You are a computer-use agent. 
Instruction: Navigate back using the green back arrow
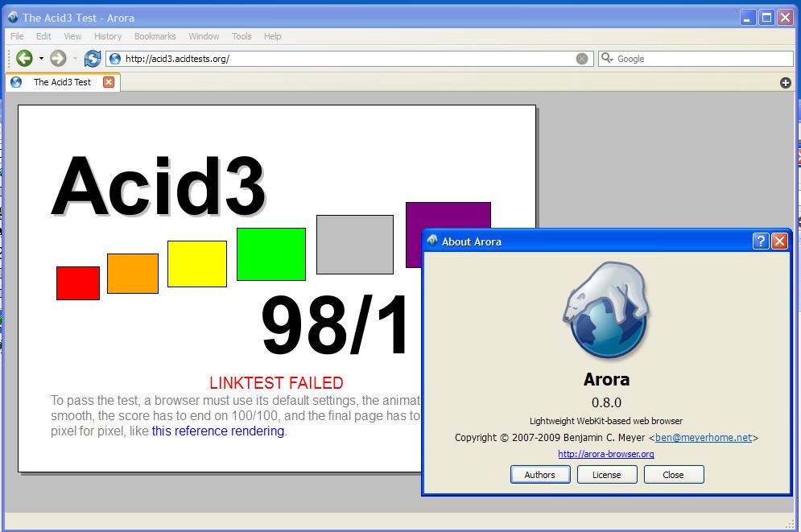(23, 58)
